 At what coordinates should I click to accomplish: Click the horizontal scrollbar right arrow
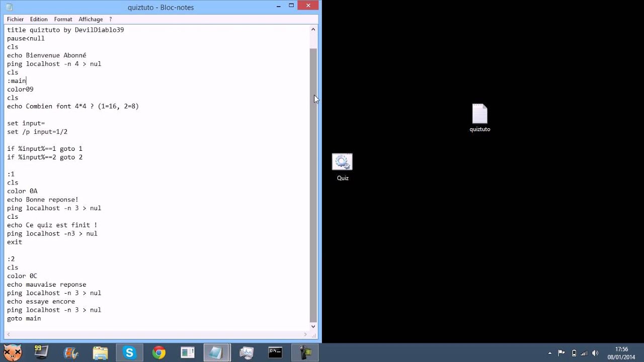305,334
